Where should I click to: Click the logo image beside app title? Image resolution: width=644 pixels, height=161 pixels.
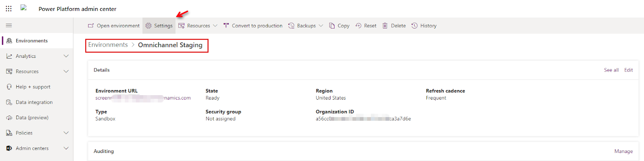pyautogui.click(x=24, y=8)
